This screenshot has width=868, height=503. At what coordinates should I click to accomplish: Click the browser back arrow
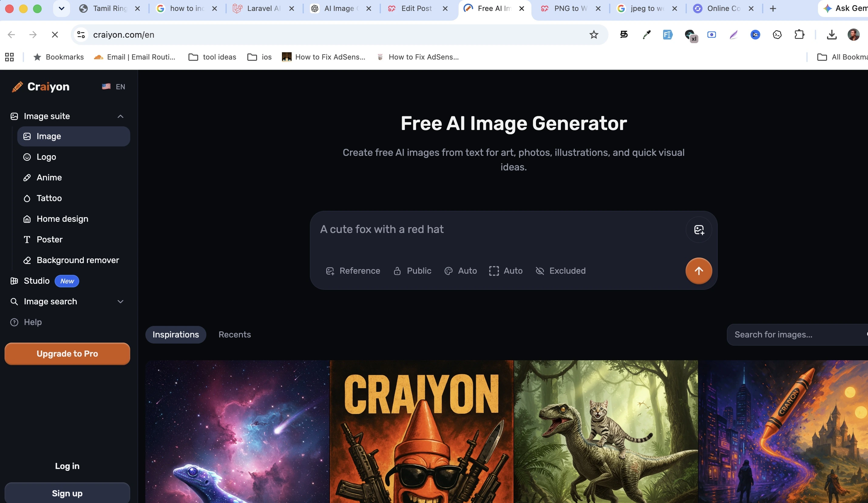11,35
